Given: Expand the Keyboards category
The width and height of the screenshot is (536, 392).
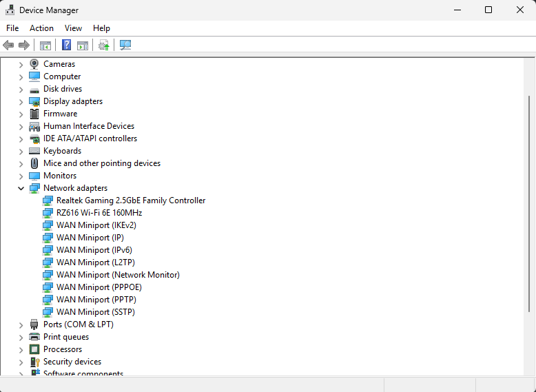Looking at the screenshot, I should pyautogui.click(x=21, y=152).
